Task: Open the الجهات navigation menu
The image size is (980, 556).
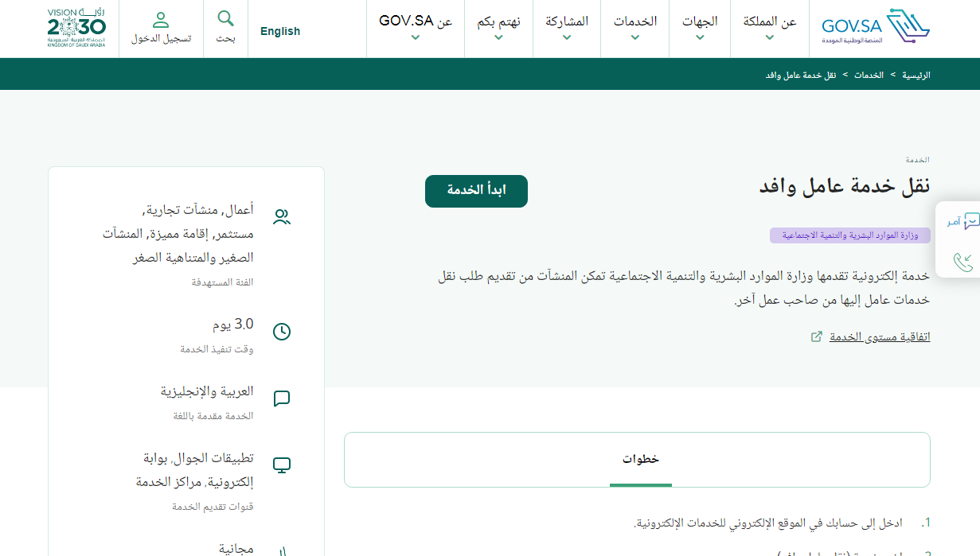Action: tap(700, 21)
